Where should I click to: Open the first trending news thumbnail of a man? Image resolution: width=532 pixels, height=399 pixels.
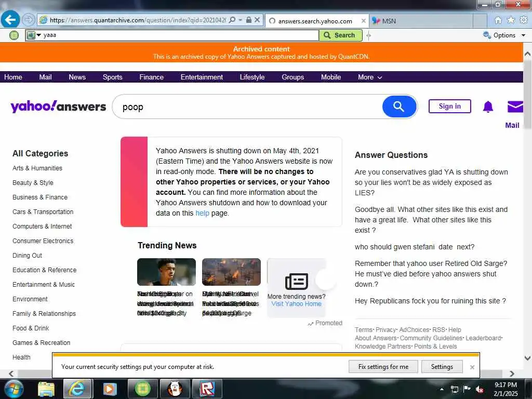(166, 272)
